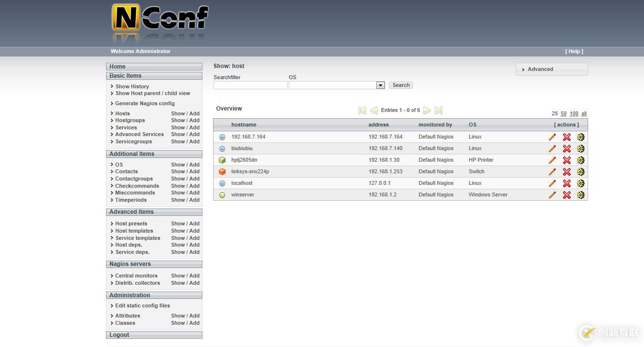Edit winserver host pencil icon
The image size is (644, 347).
(x=552, y=195)
